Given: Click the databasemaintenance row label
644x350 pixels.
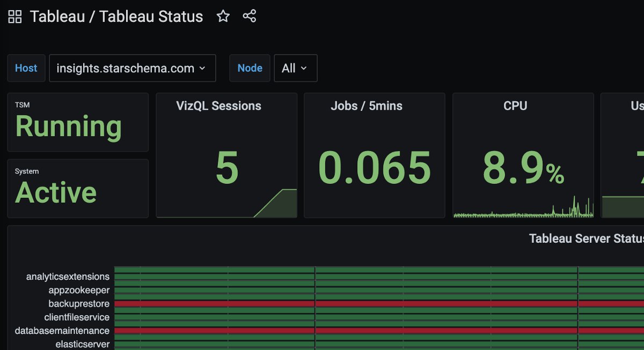Looking at the screenshot, I should (62, 331).
